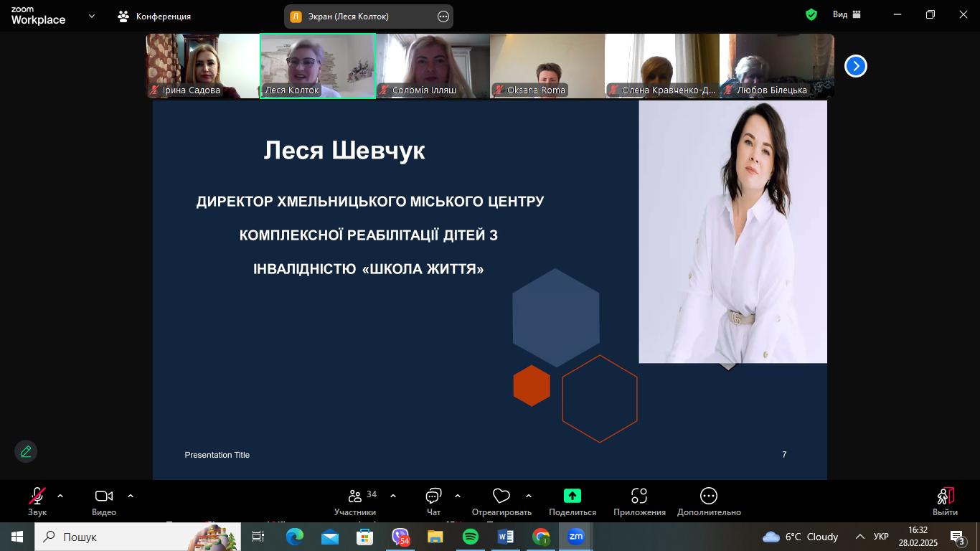
Task: Show next participants with blue arrow
Action: [855, 66]
